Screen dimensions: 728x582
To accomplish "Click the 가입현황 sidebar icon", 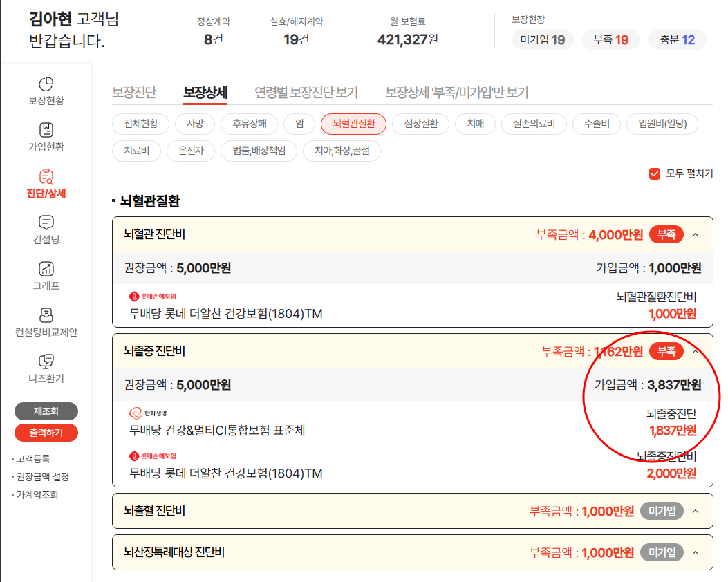I will tap(46, 130).
